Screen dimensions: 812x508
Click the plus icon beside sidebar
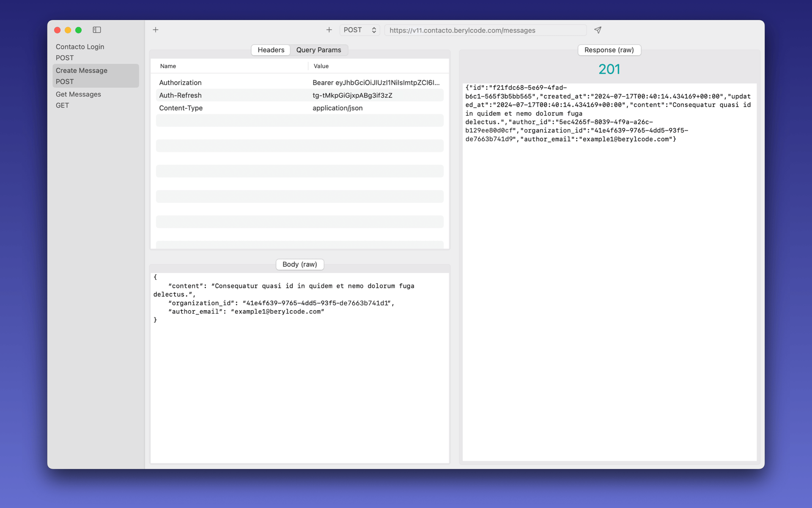156,30
